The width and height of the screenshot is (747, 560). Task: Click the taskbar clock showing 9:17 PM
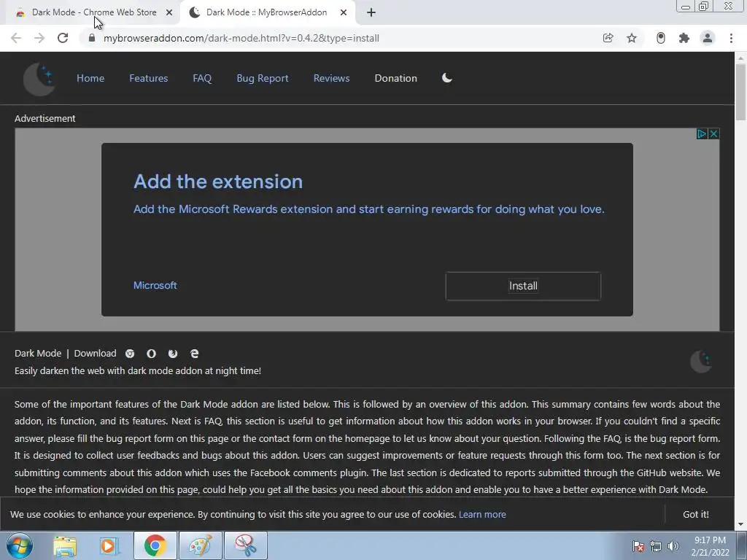tap(710, 546)
